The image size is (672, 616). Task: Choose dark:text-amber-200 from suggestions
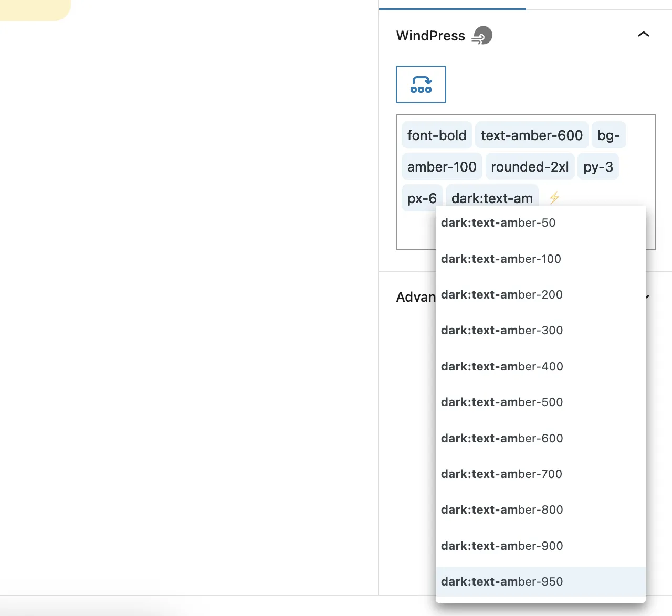(x=541, y=295)
